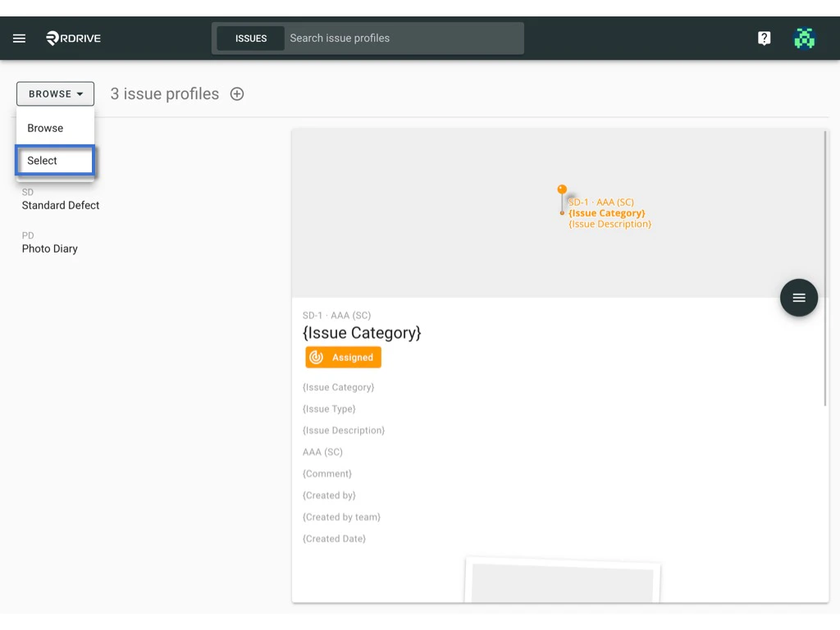Screen dimensions: 840x630
Task: Click the RDrive logo
Action: click(72, 38)
